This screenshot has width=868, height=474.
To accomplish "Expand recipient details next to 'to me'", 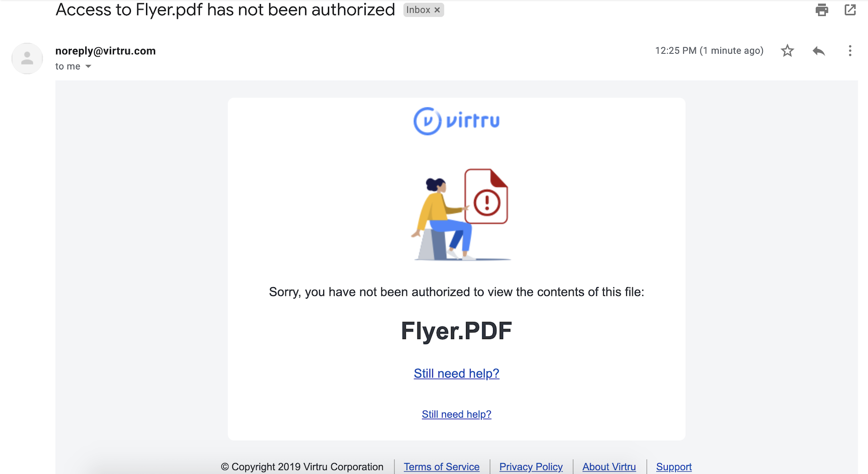I will [x=88, y=66].
